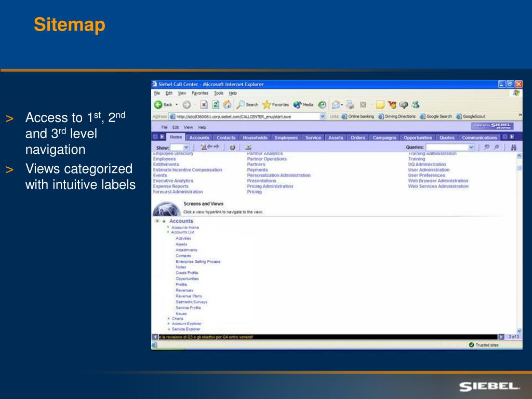Viewport: 532px width, 399px height.
Task: Open the Account Explorer view link
Action: click(187, 324)
